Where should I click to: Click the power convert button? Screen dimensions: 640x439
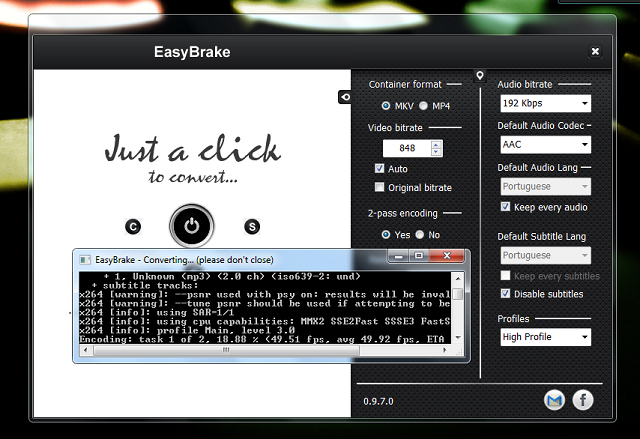click(x=191, y=226)
